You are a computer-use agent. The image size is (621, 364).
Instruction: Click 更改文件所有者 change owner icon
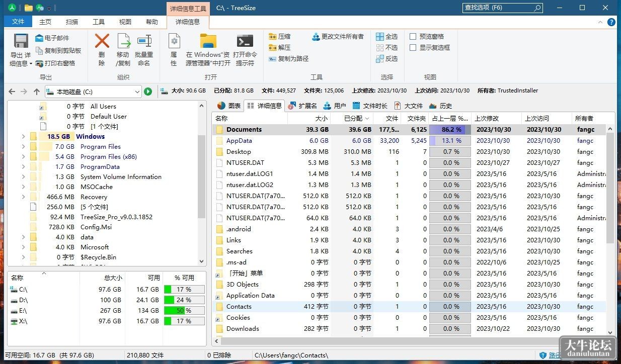(x=316, y=37)
